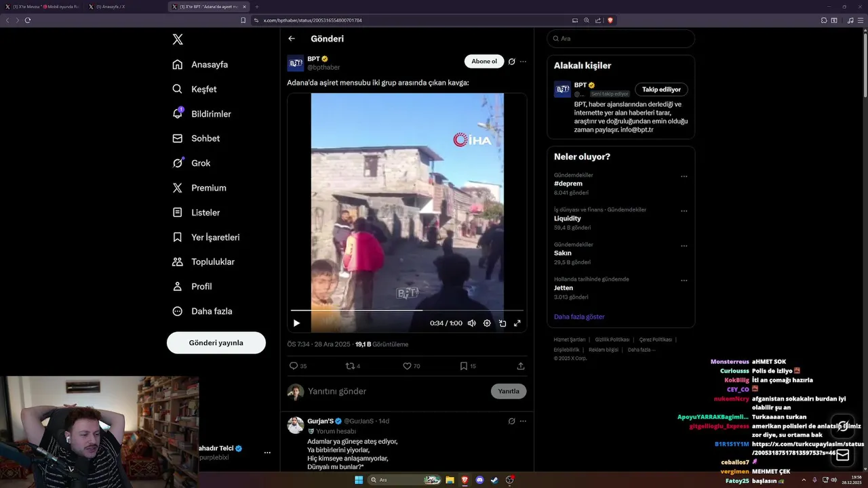Open video settings gear
This screenshot has height=488, width=868.
coord(487,323)
